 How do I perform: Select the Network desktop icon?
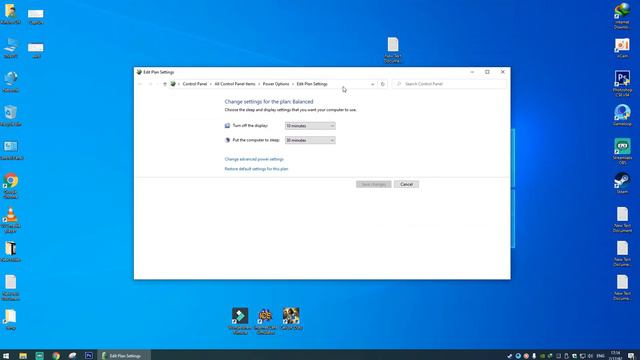tap(11, 82)
